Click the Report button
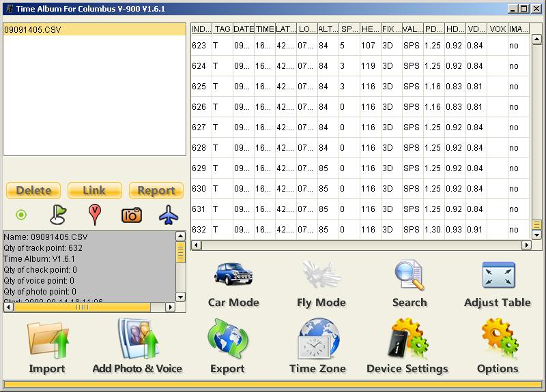This screenshot has width=546, height=392. [156, 191]
